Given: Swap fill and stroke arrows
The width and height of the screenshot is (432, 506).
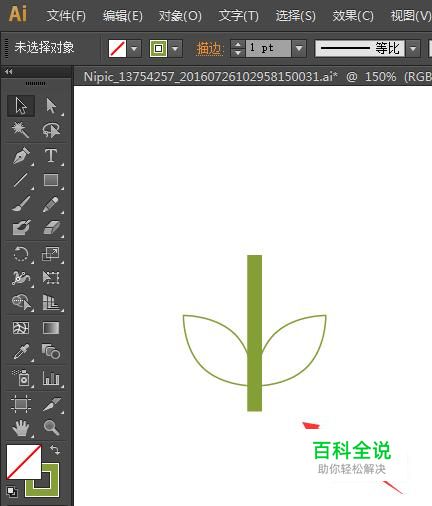Looking at the screenshot, I should [55, 450].
